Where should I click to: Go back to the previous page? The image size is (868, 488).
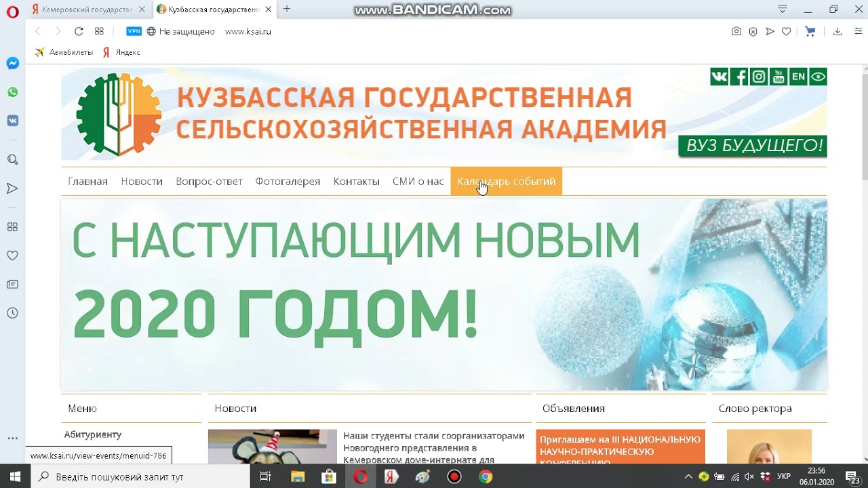point(38,31)
